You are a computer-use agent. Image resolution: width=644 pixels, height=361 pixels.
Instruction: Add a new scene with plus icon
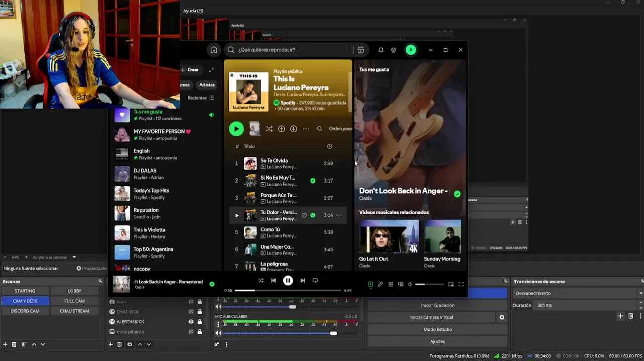click(x=5, y=344)
